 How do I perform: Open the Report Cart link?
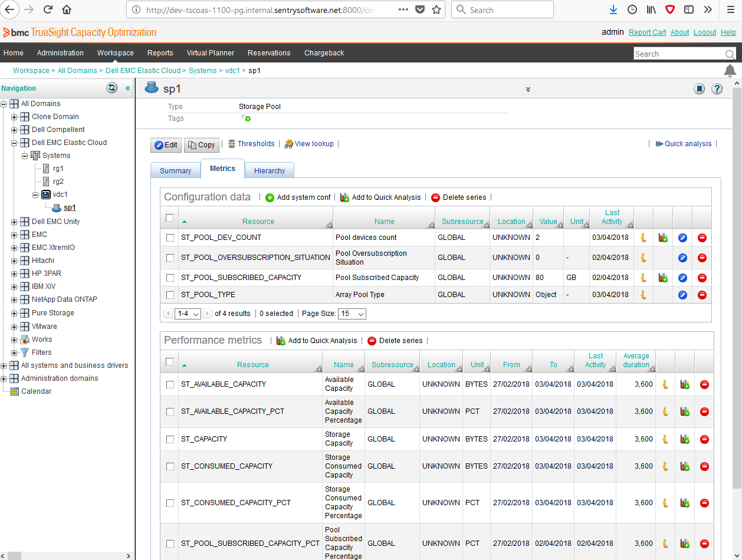click(647, 32)
